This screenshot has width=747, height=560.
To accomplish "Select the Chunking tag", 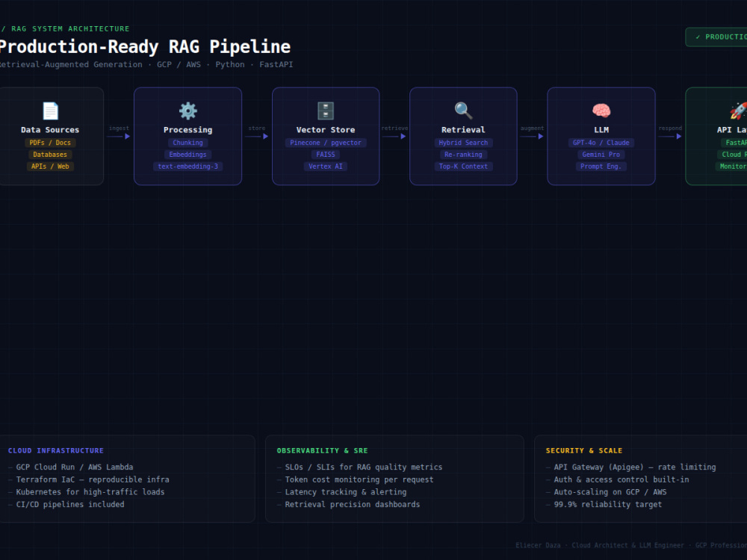I will pos(187,143).
